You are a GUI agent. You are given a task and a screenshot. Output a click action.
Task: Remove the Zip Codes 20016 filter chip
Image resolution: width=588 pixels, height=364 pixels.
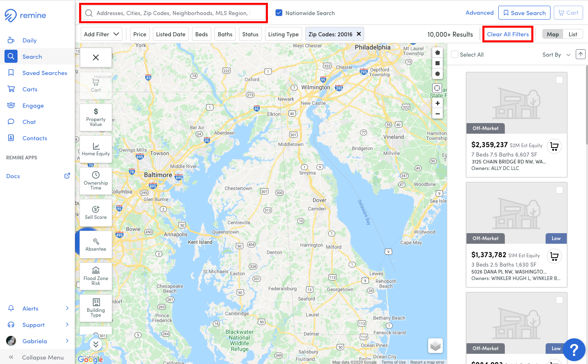point(359,34)
